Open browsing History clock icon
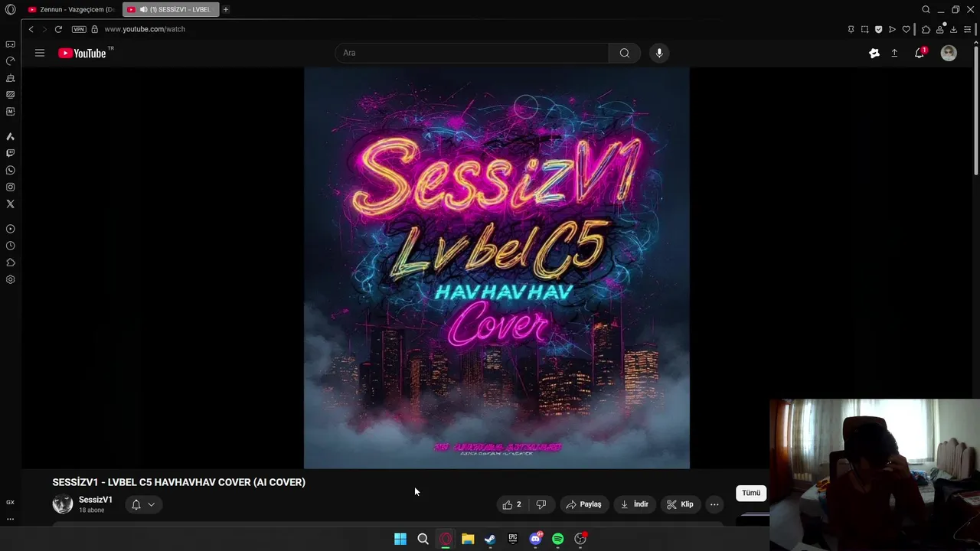 (x=10, y=246)
